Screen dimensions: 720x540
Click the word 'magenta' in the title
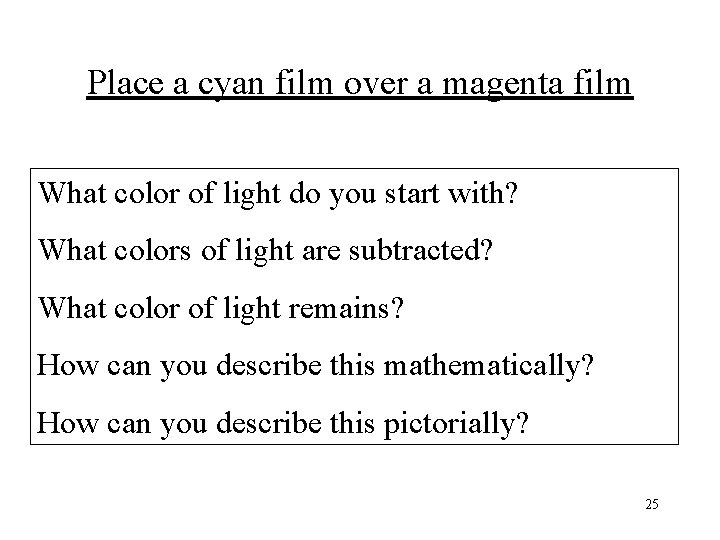[502, 85]
